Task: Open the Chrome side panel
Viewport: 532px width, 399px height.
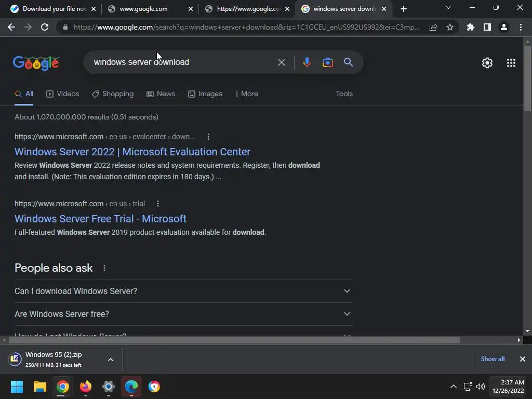Action: 487,27
